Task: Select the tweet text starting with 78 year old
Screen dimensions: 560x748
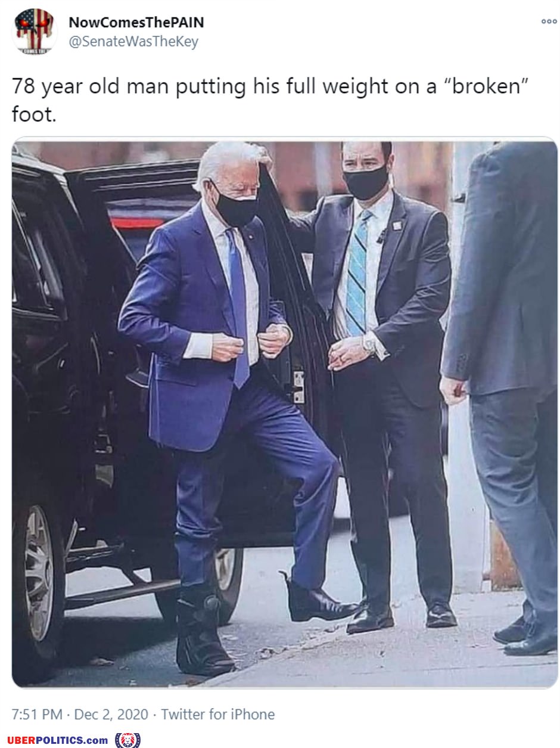Action: pos(270,100)
